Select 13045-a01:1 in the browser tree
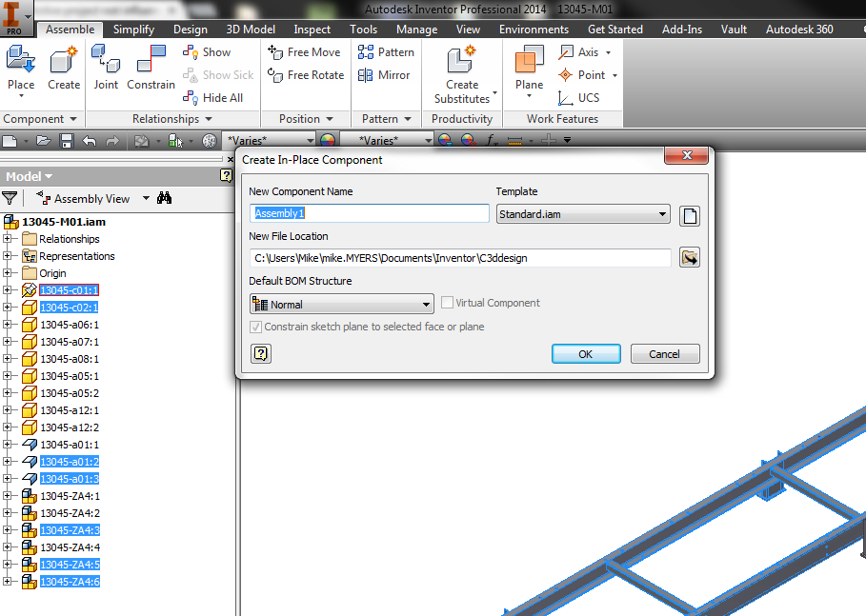This screenshot has width=866, height=616. tap(70, 445)
